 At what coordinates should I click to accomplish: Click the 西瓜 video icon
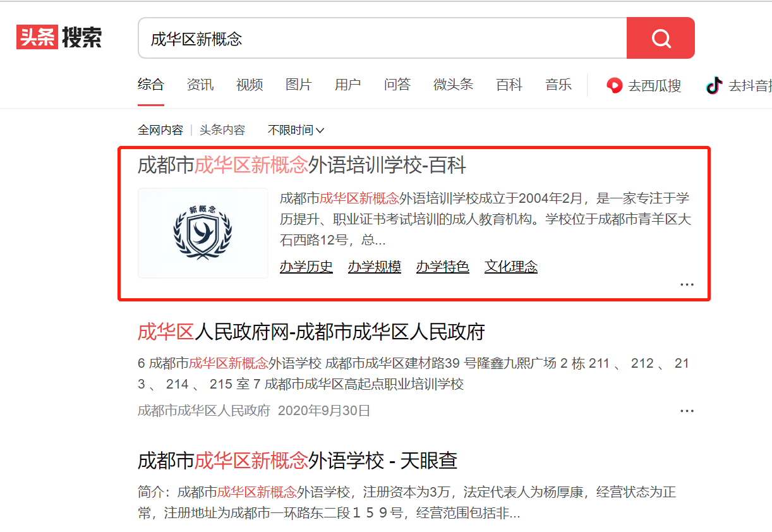coord(613,85)
